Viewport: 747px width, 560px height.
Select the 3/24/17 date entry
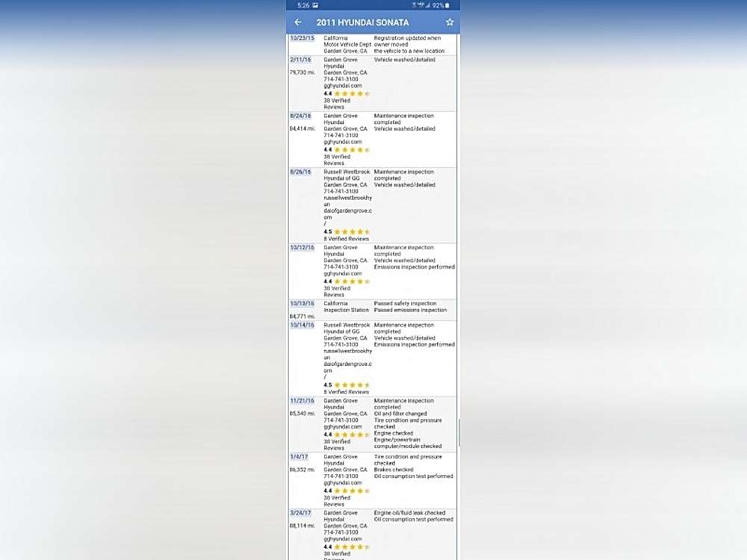point(300,514)
